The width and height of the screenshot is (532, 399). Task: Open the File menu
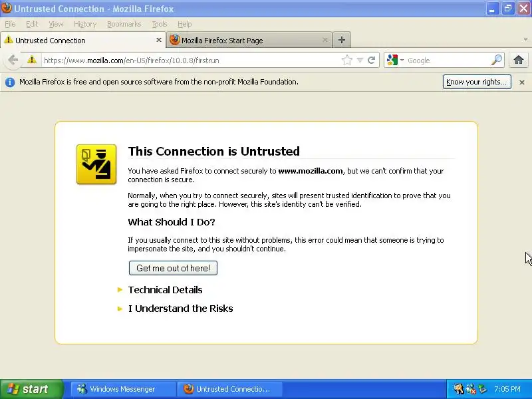pyautogui.click(x=10, y=24)
